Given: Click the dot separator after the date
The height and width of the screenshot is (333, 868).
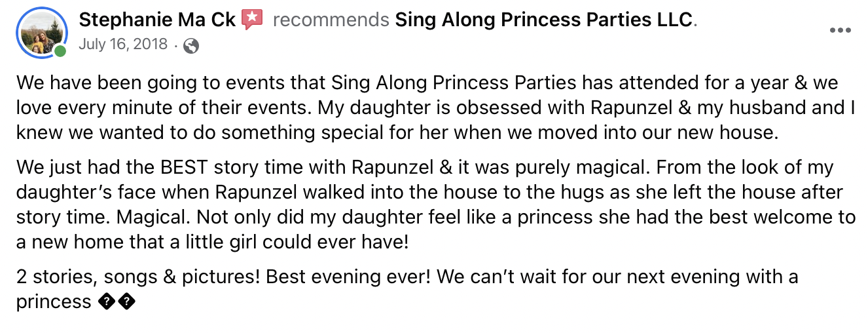Looking at the screenshot, I should [176, 45].
